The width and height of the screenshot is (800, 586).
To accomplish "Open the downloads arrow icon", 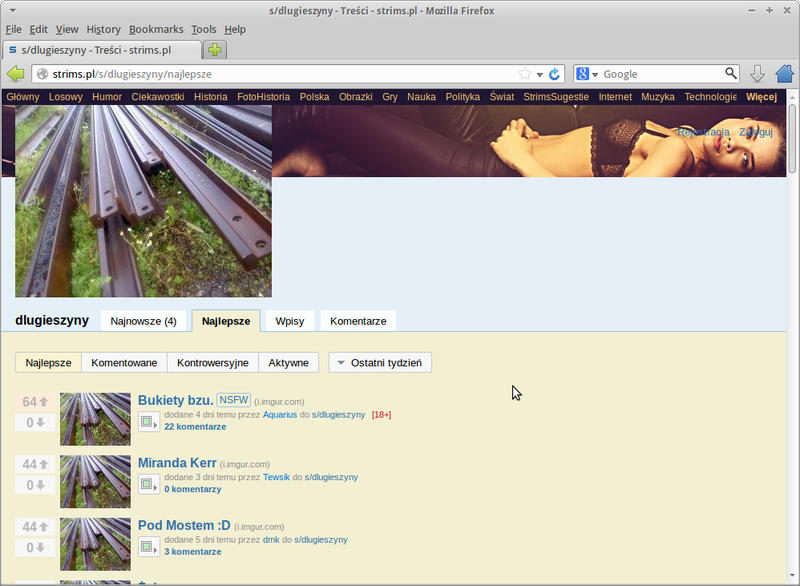I will (x=757, y=74).
